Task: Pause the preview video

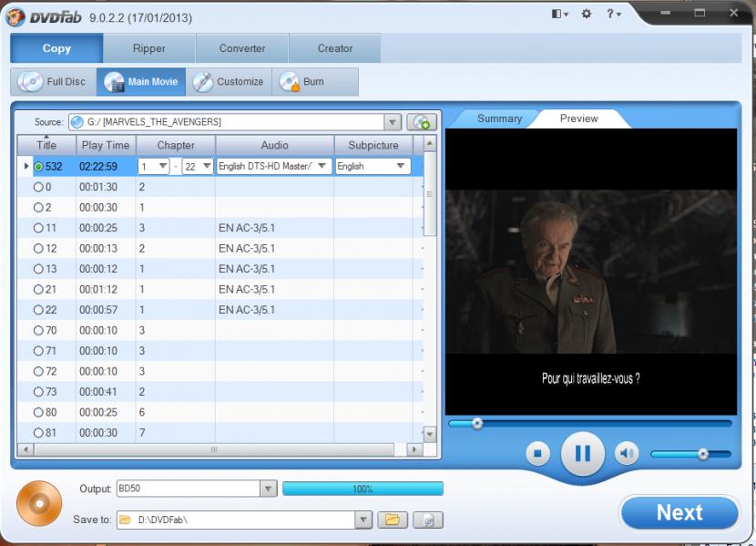Action: point(582,453)
